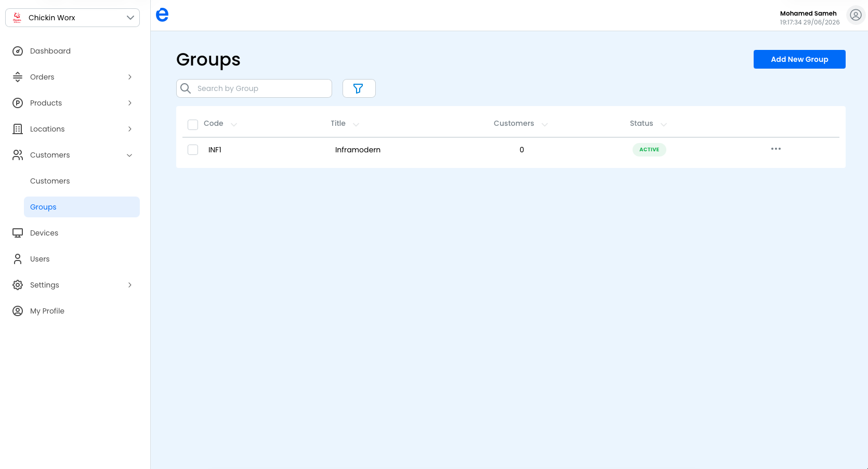Click the Code column header label
The height and width of the screenshot is (469, 868).
[x=213, y=123]
